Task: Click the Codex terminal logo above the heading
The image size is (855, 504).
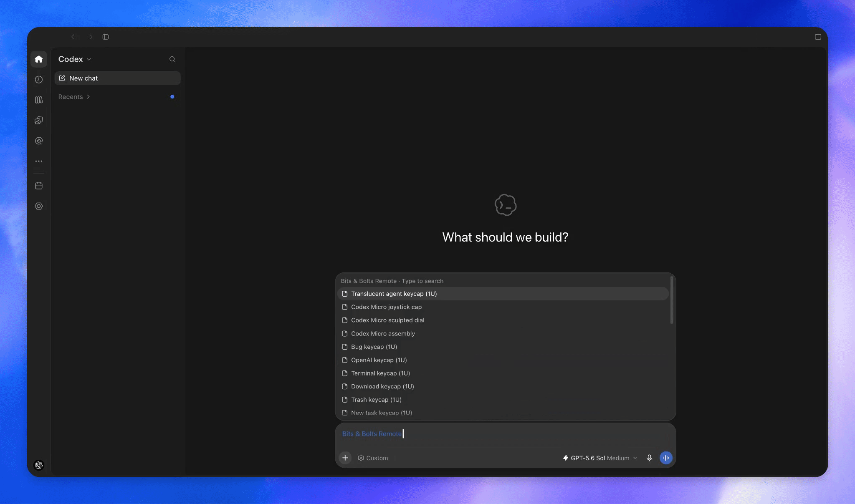Action: coord(505,205)
